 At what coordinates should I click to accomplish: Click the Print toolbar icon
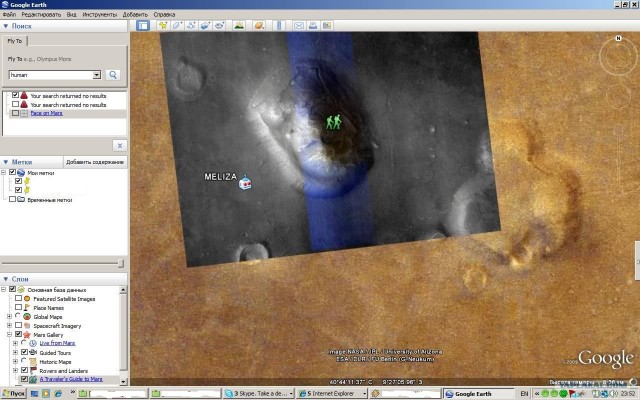coord(313,26)
